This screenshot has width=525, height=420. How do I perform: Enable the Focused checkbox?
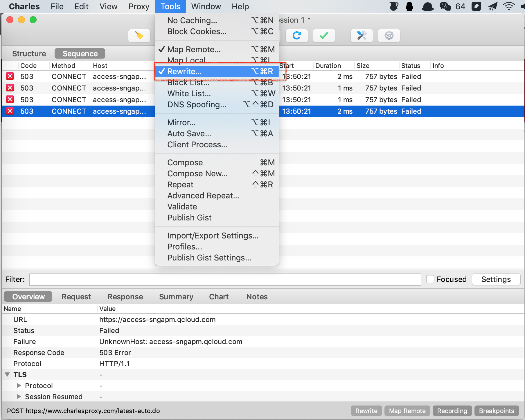430,279
